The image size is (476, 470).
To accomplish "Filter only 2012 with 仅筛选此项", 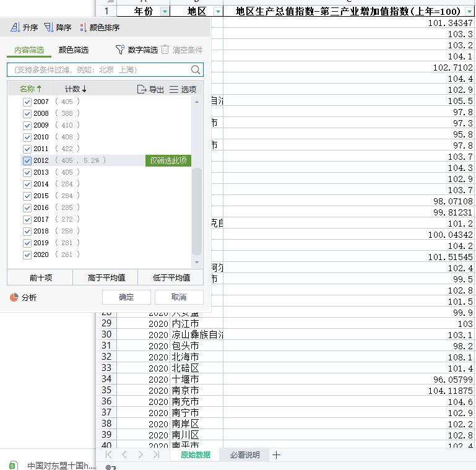I will (x=168, y=160).
